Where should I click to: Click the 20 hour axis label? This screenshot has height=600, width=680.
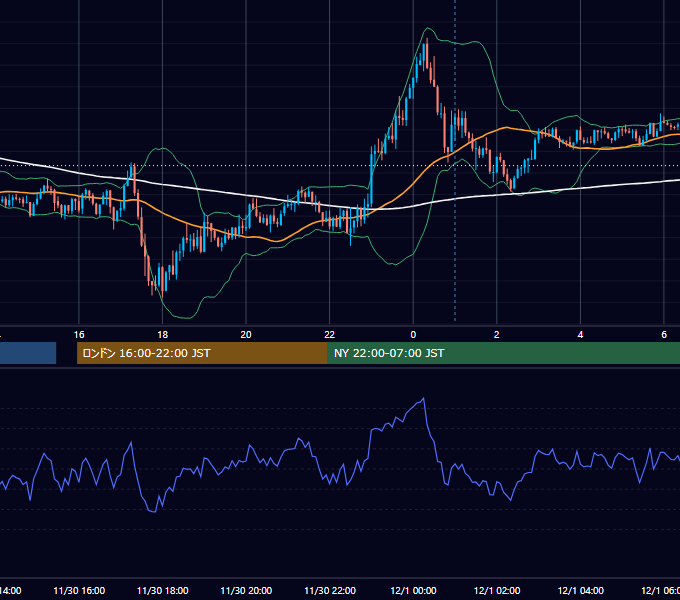point(246,335)
